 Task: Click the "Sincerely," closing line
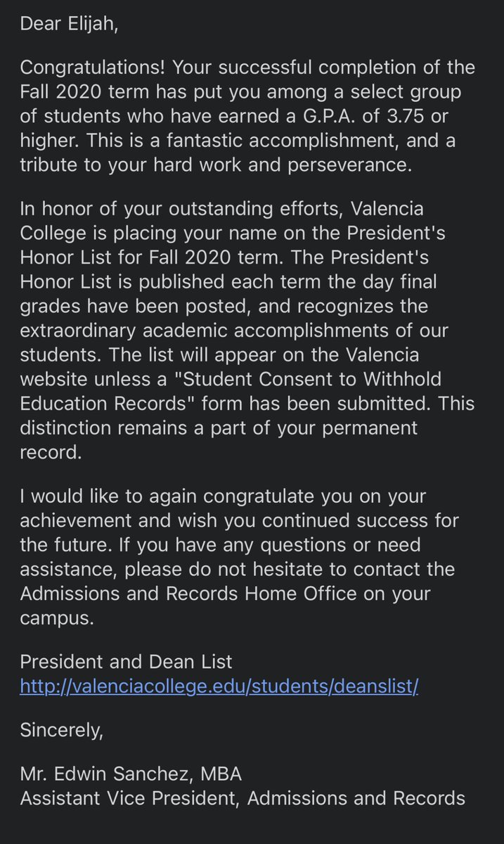tap(61, 730)
